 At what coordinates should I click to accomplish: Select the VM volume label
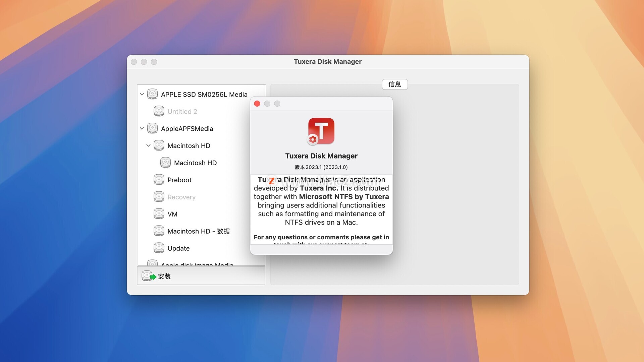pyautogui.click(x=172, y=214)
